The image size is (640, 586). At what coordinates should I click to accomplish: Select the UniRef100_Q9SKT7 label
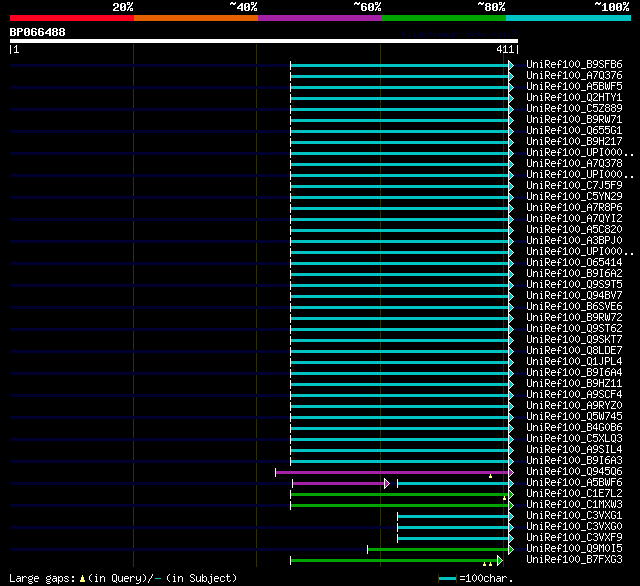point(574,340)
